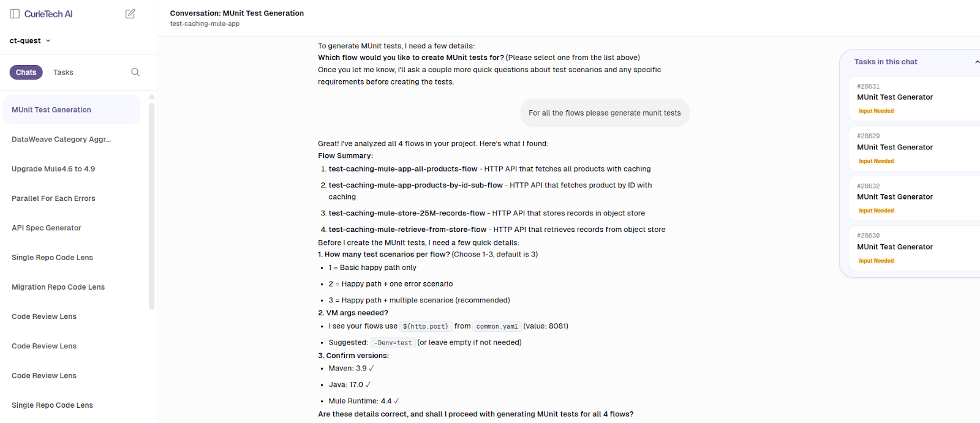This screenshot has width=980, height=423.
Task: Open the ct-quest workspace dropdown
Action: (29, 40)
